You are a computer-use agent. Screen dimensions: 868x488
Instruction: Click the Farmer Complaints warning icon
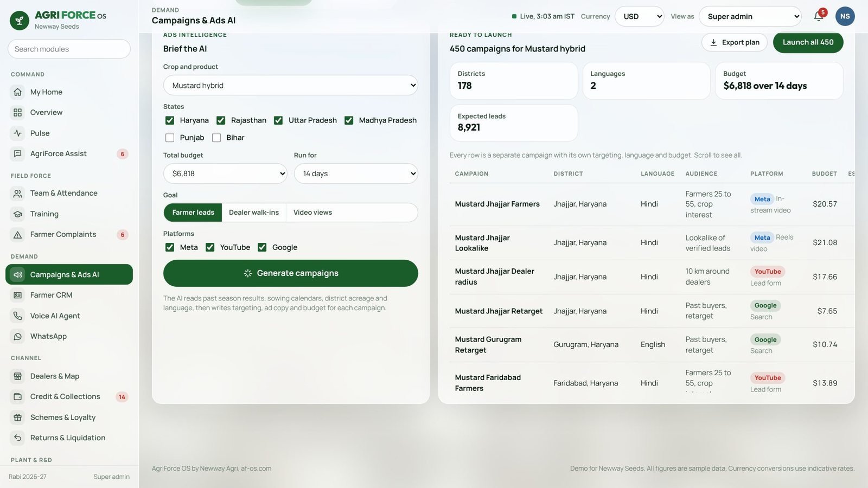(x=18, y=235)
